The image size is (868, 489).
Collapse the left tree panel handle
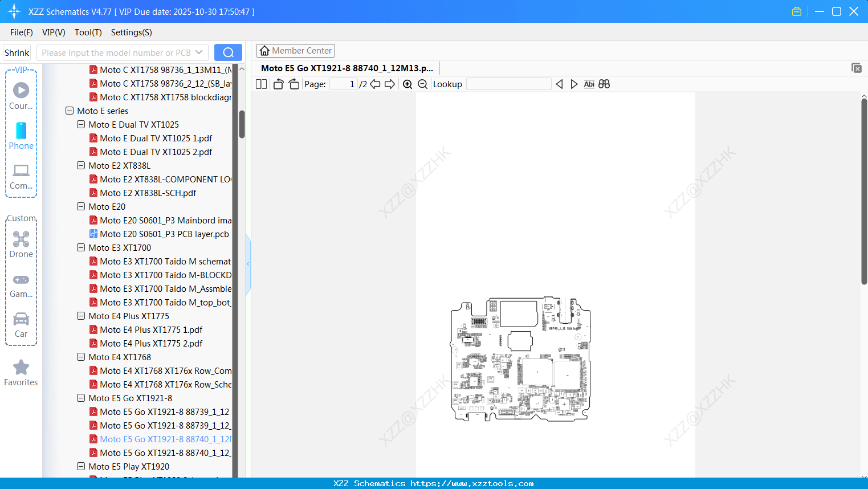pyautogui.click(x=248, y=264)
